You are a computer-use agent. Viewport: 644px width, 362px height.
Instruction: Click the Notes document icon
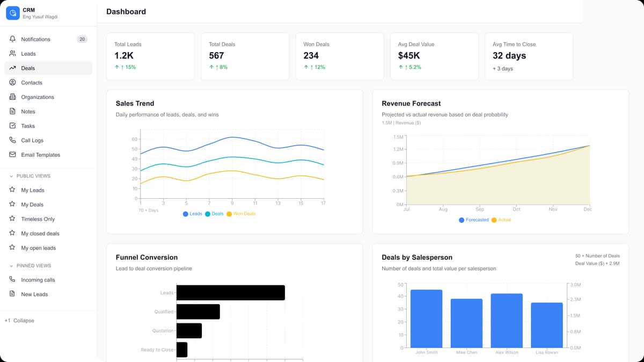[12, 112]
